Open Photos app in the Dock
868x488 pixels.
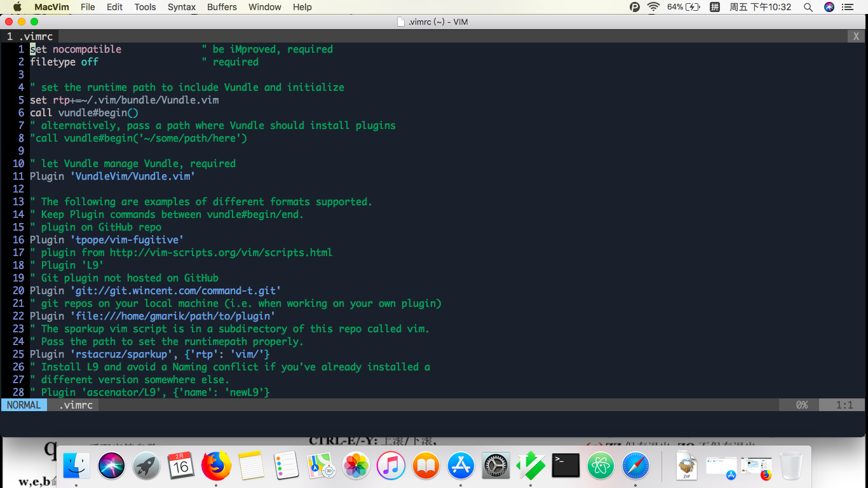[x=356, y=466]
